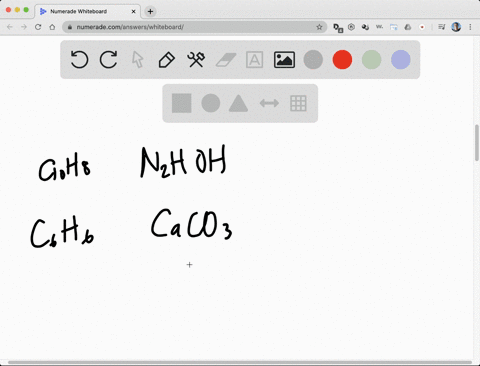Select the eraser tool
The width and height of the screenshot is (480, 366).
226,60
